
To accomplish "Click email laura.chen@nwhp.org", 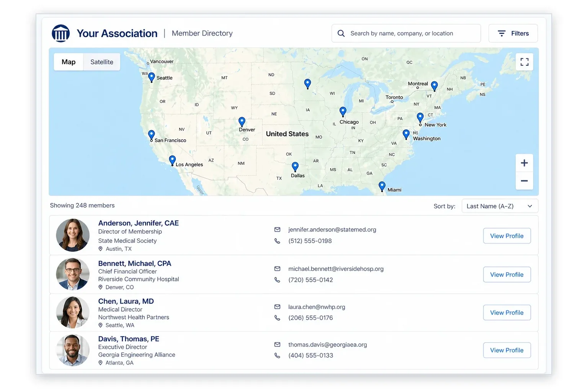I will click(x=317, y=307).
